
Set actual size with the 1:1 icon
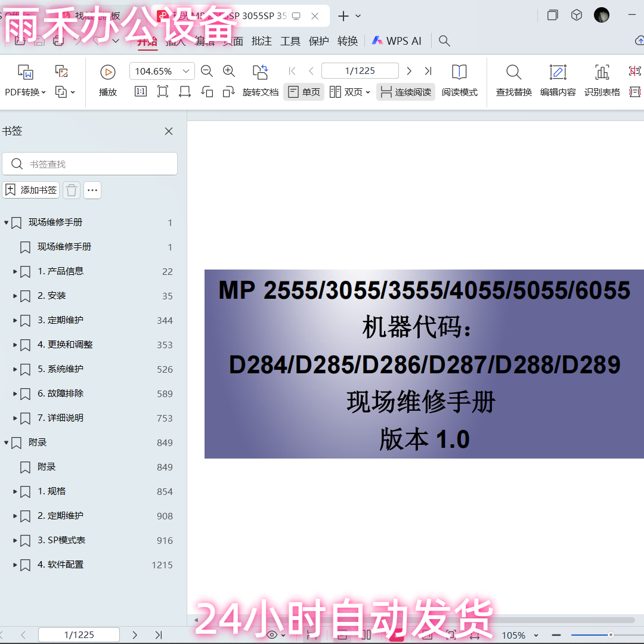point(141,92)
